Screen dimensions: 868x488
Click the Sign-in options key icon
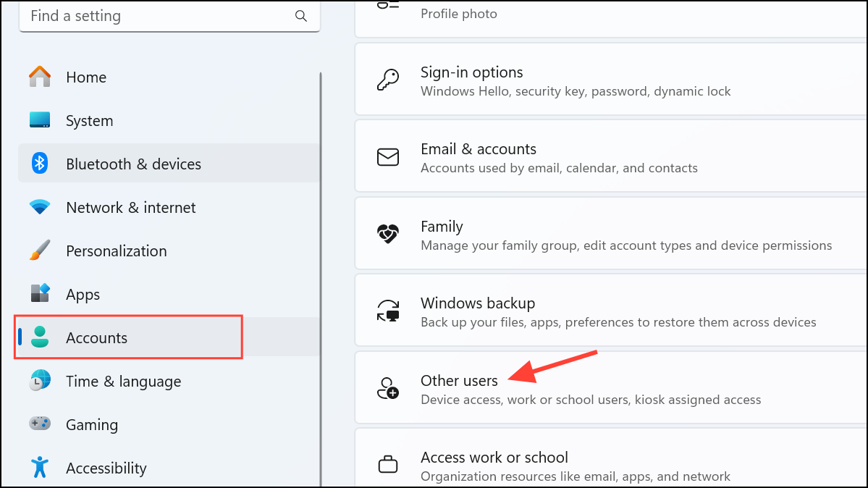(389, 80)
